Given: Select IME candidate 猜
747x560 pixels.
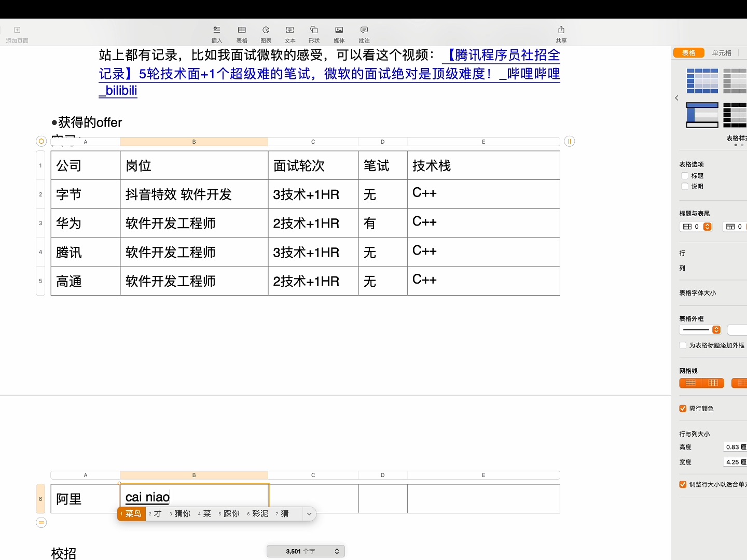Looking at the screenshot, I should point(282,514).
